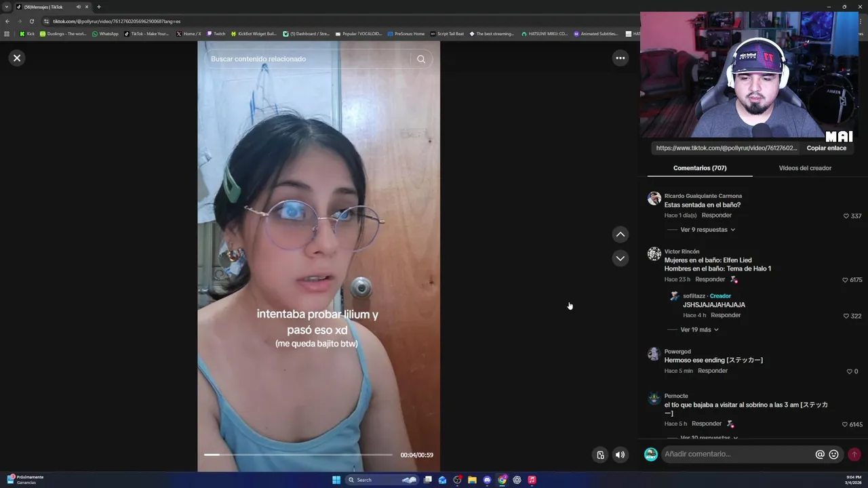This screenshot has width=868, height=488.
Task: Open the Twitch bookmark
Action: (216, 33)
